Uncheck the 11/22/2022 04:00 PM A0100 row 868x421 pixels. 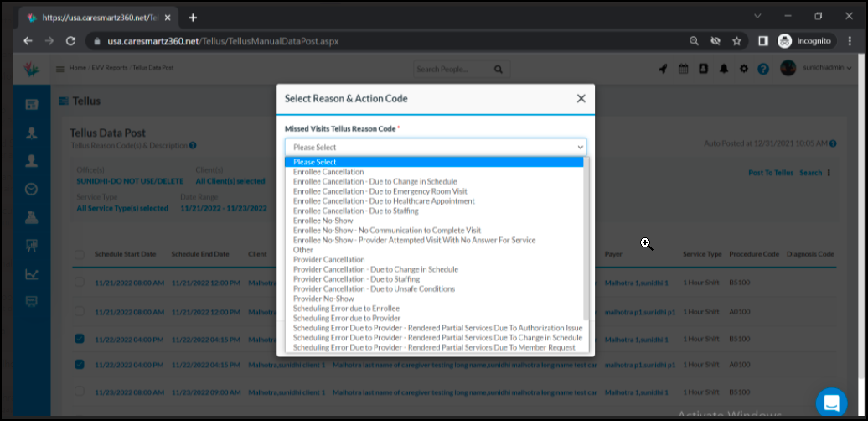79,364
